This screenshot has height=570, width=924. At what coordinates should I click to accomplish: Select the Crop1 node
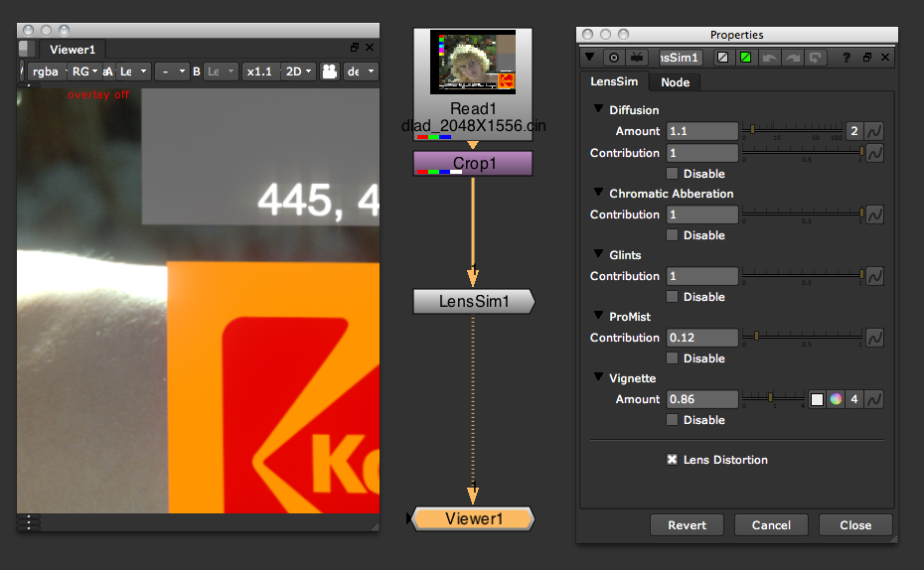click(473, 163)
